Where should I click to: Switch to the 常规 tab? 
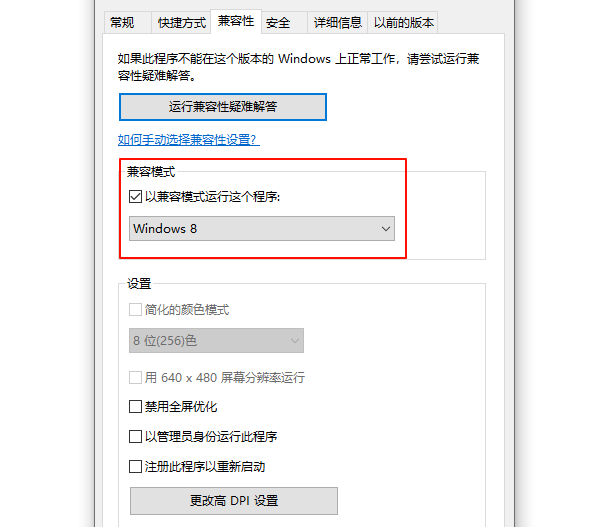pos(122,22)
